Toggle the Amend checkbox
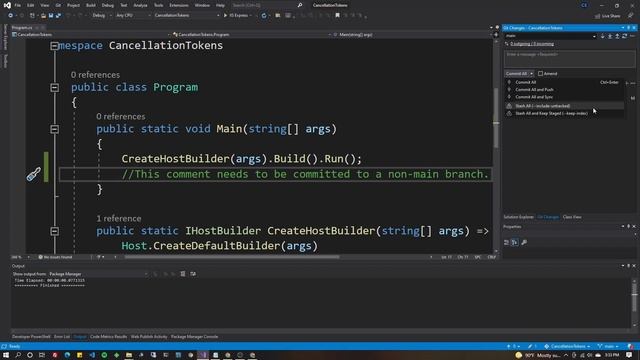This screenshot has width=640, height=360. (540, 73)
